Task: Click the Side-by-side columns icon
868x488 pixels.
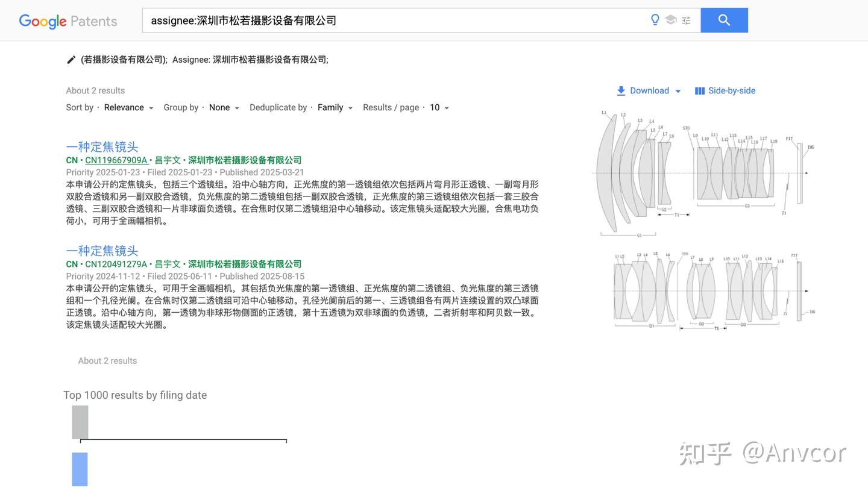Action: [700, 91]
